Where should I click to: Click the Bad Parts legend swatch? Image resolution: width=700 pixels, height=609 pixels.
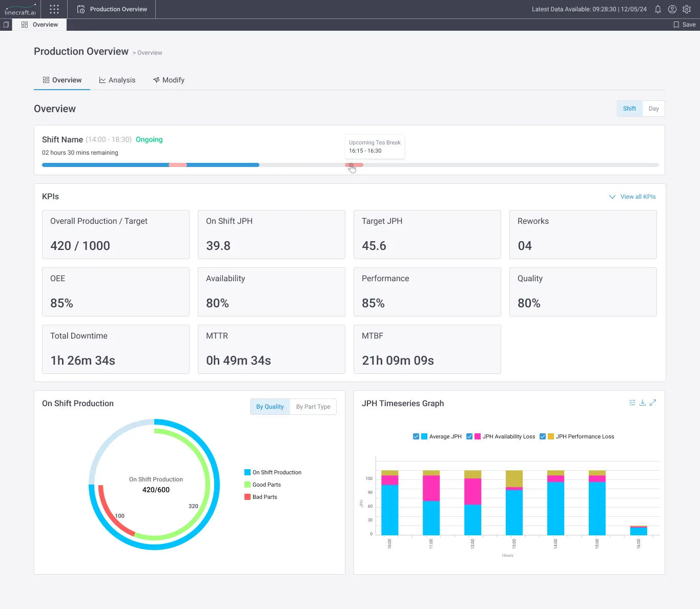248,497
